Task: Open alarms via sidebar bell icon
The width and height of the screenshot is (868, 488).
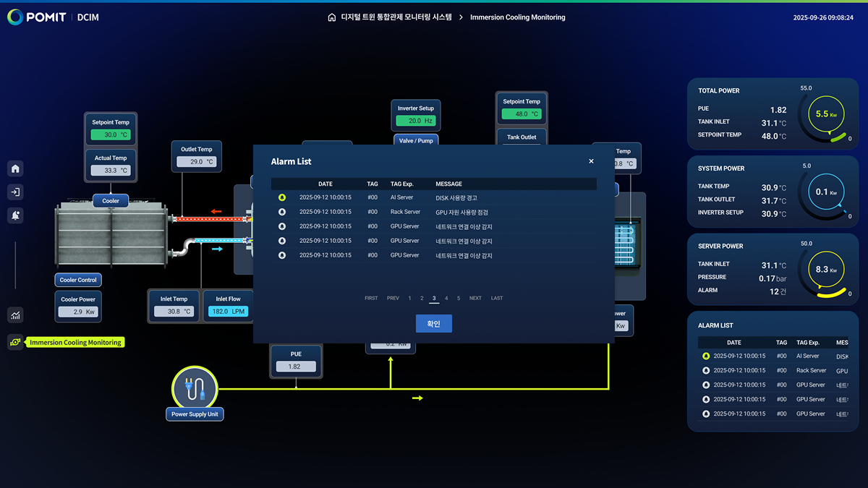Action: (x=15, y=215)
